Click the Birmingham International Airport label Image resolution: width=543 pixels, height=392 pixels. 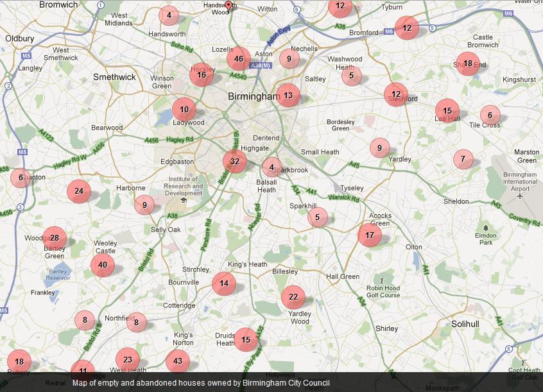(520, 182)
